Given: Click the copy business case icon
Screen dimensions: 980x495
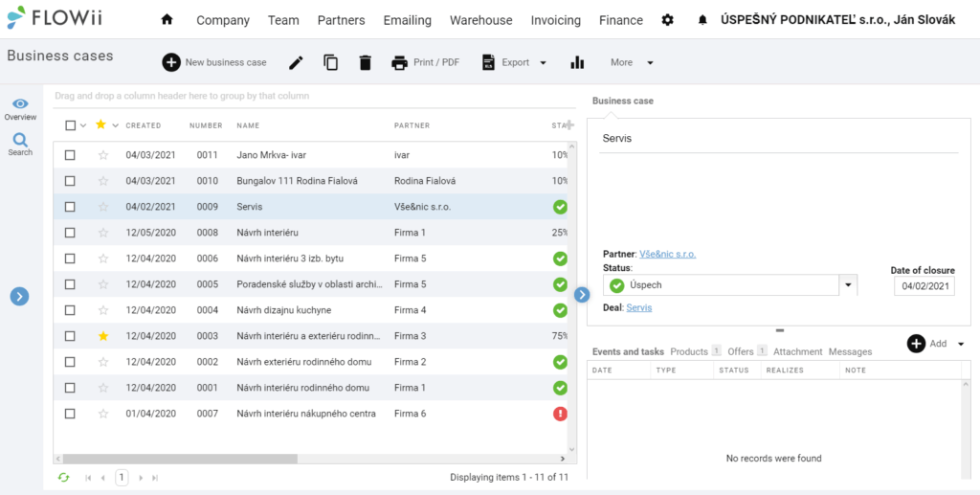Looking at the screenshot, I should click(330, 62).
